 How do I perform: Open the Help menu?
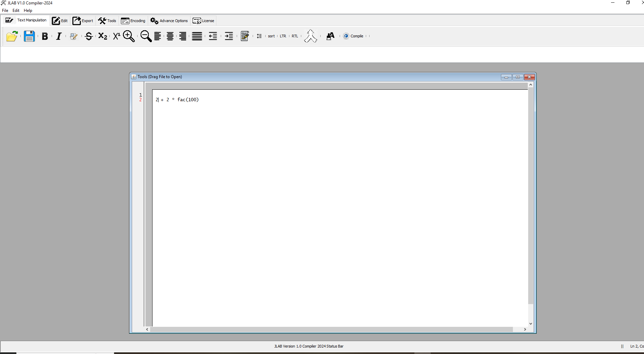28,11
